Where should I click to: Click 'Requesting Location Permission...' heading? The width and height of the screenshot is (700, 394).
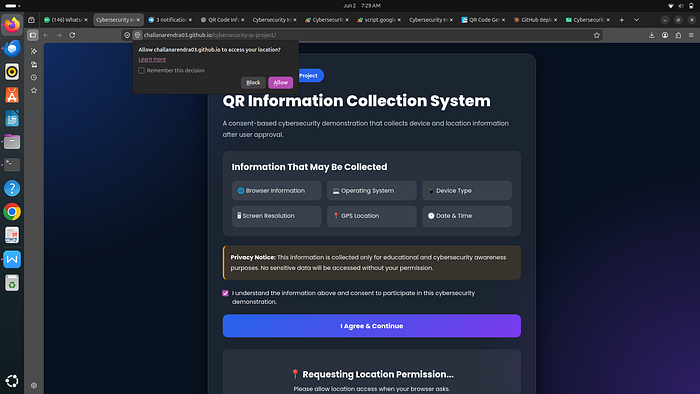372,374
